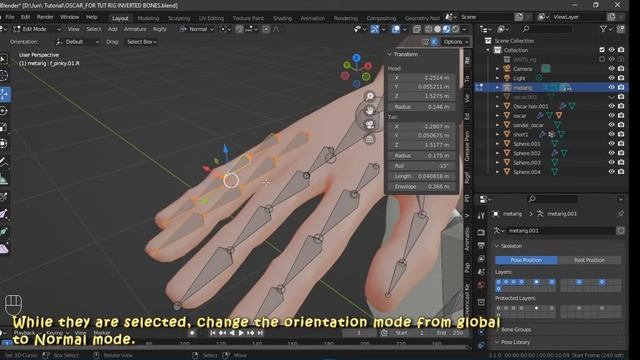Image resolution: width=640 pixels, height=360 pixels.
Task: Hide Oscar hair.001 in viewport
Action: [x=611, y=106]
